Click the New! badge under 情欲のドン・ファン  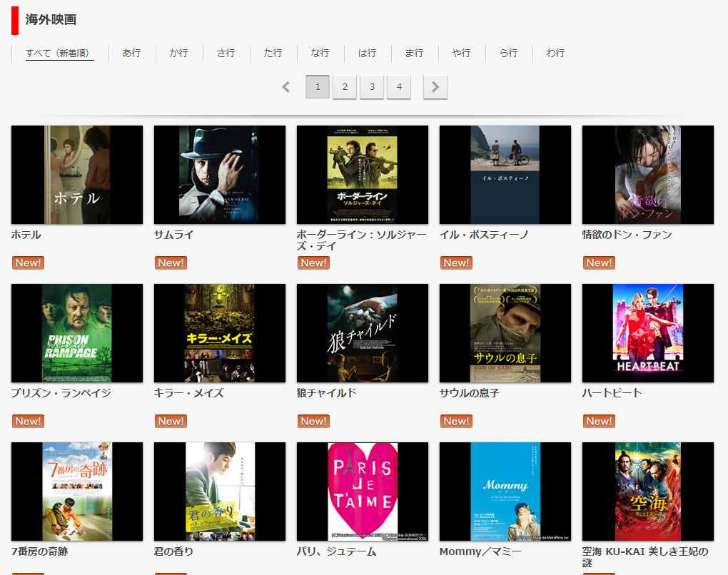tap(599, 263)
